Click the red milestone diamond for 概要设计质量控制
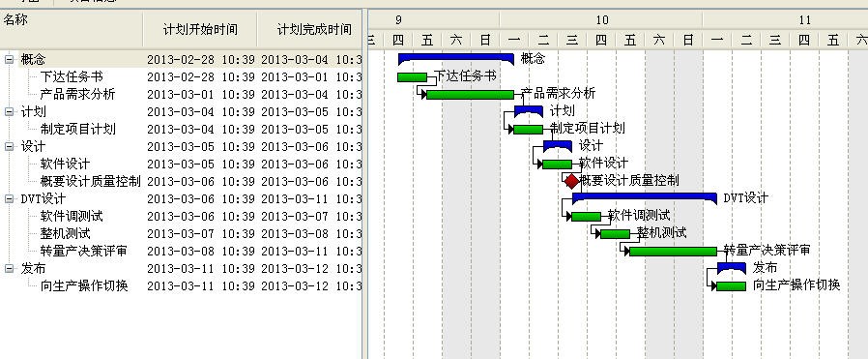This screenshot has height=359, width=868. click(572, 181)
